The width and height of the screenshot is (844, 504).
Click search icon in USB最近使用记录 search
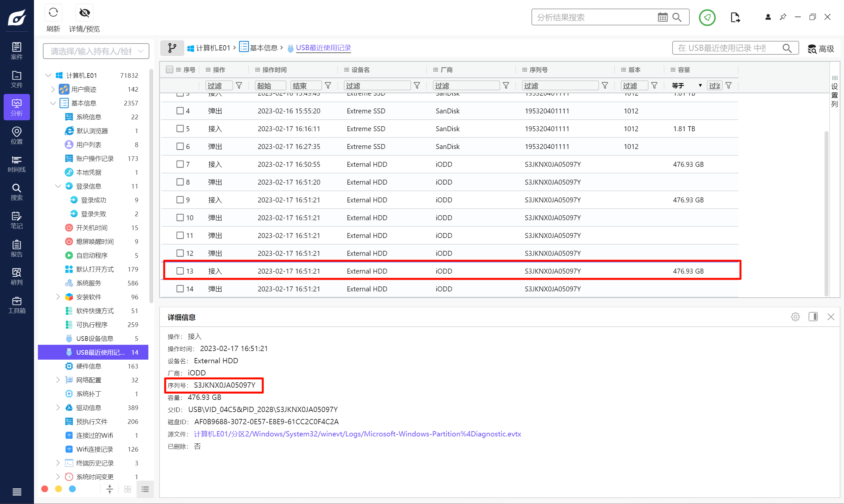787,48
